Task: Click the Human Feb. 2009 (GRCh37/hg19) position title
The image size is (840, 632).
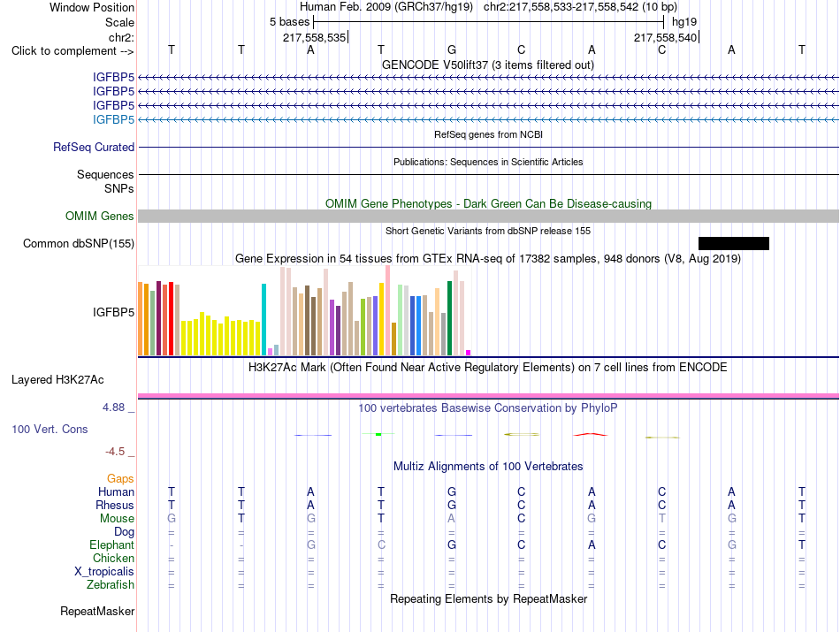Action: (386, 7)
